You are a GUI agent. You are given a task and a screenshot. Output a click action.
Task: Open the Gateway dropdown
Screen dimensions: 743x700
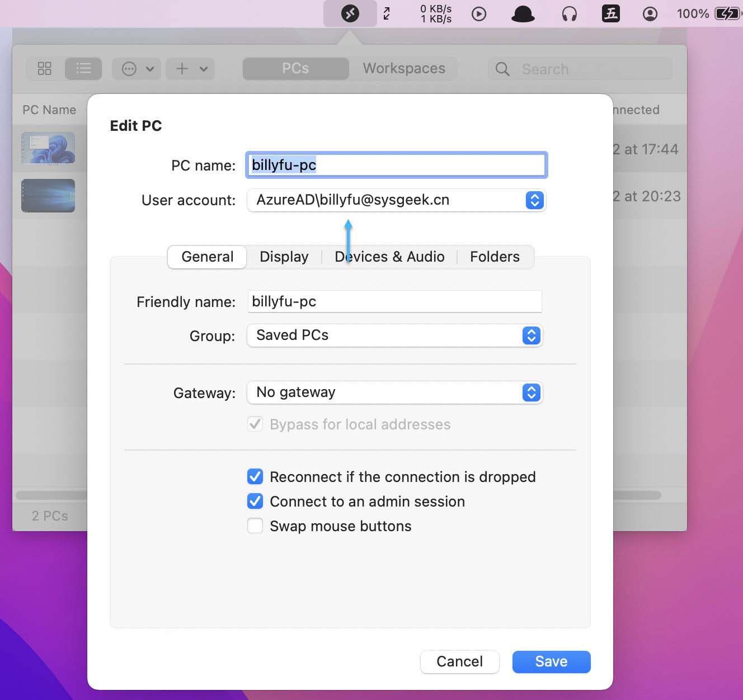coord(394,392)
